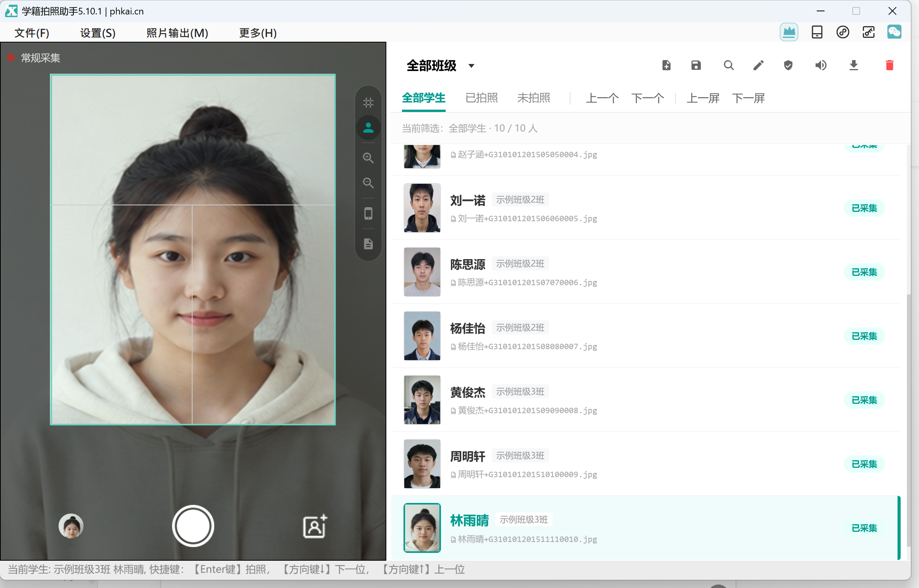Click the red trash delete icon
The image size is (919, 588).
[889, 65]
